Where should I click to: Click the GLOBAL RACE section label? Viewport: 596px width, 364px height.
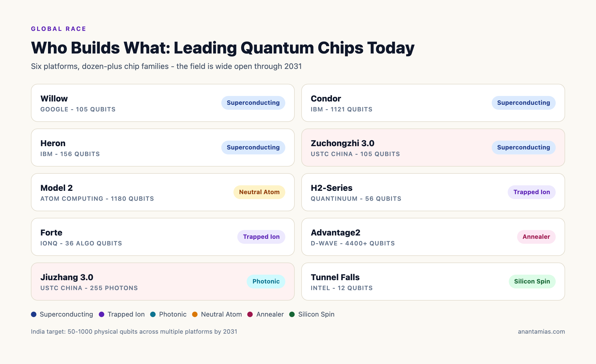pos(58,29)
